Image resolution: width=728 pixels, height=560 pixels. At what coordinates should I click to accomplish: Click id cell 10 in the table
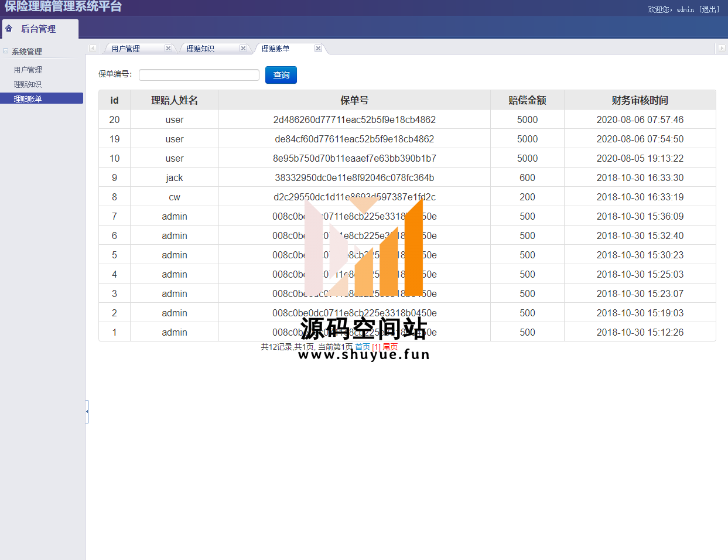[114, 158]
